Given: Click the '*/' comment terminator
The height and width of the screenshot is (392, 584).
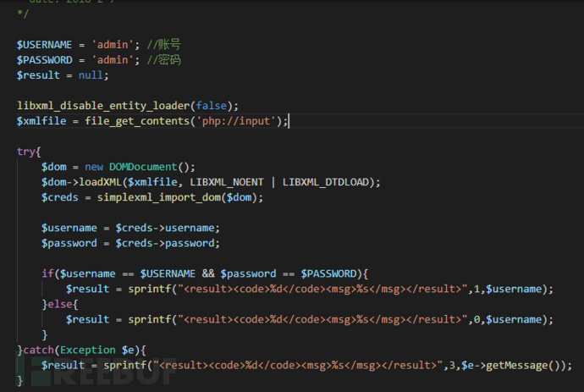Looking at the screenshot, I should tap(23, 14).
